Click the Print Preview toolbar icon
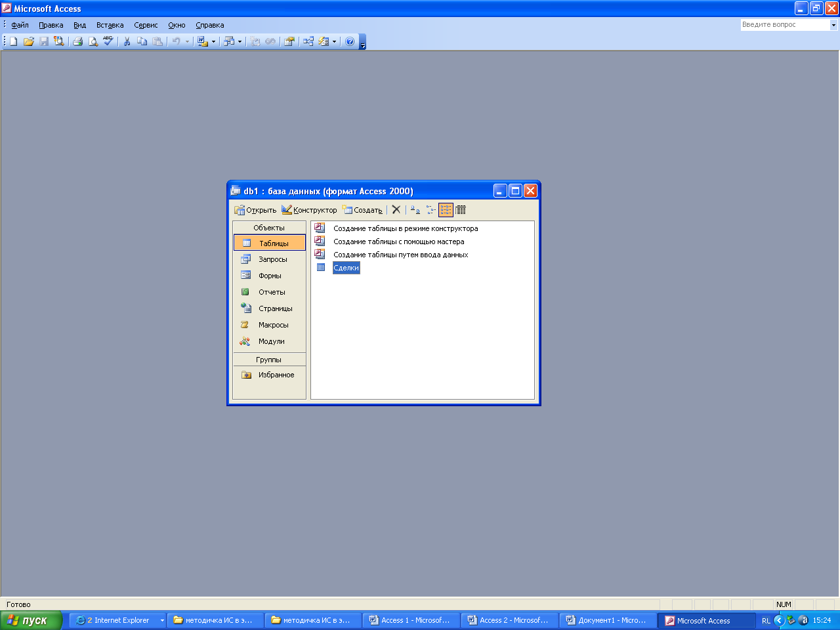 click(93, 41)
